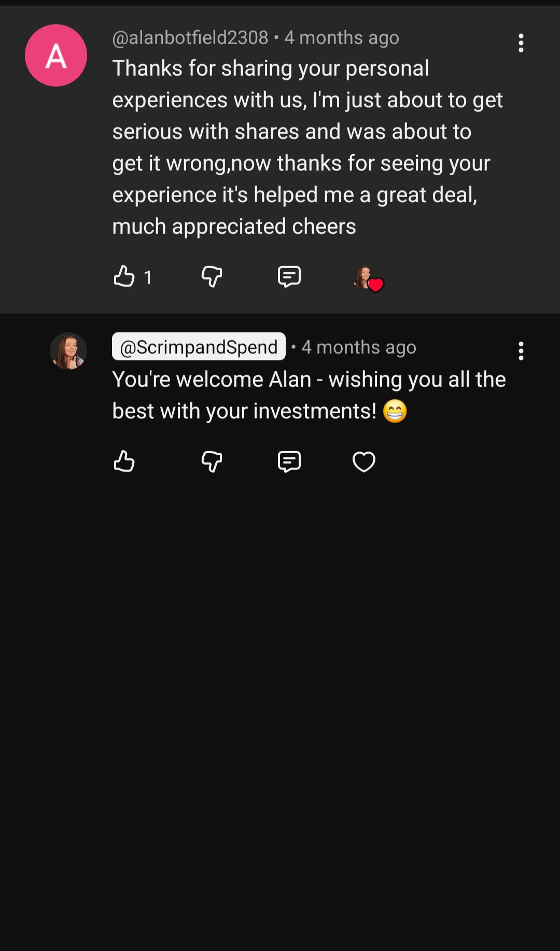Viewport: 560px width, 951px height.
Task: Open the ScrimpandSpend profile picture
Action: (68, 351)
